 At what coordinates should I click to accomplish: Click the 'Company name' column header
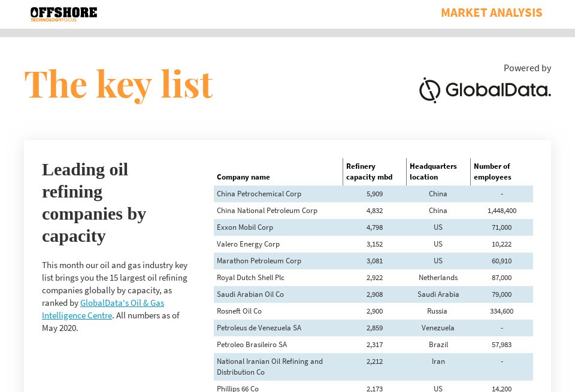243,177
